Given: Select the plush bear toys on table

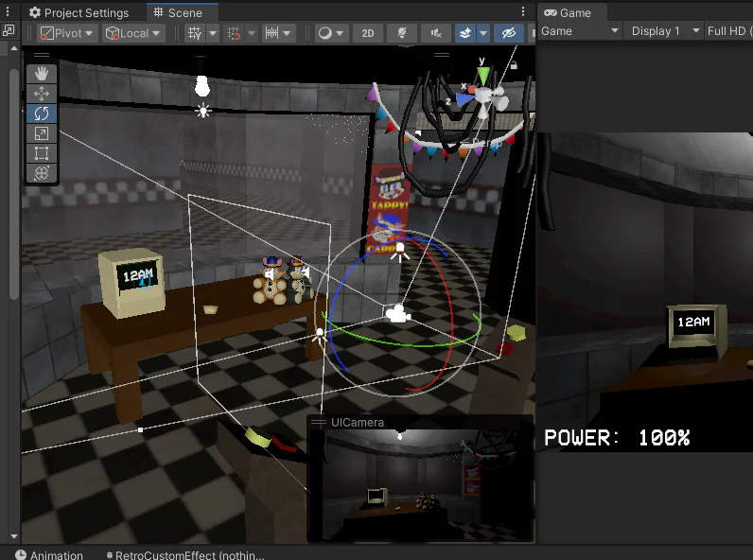Looking at the screenshot, I should click(x=282, y=281).
